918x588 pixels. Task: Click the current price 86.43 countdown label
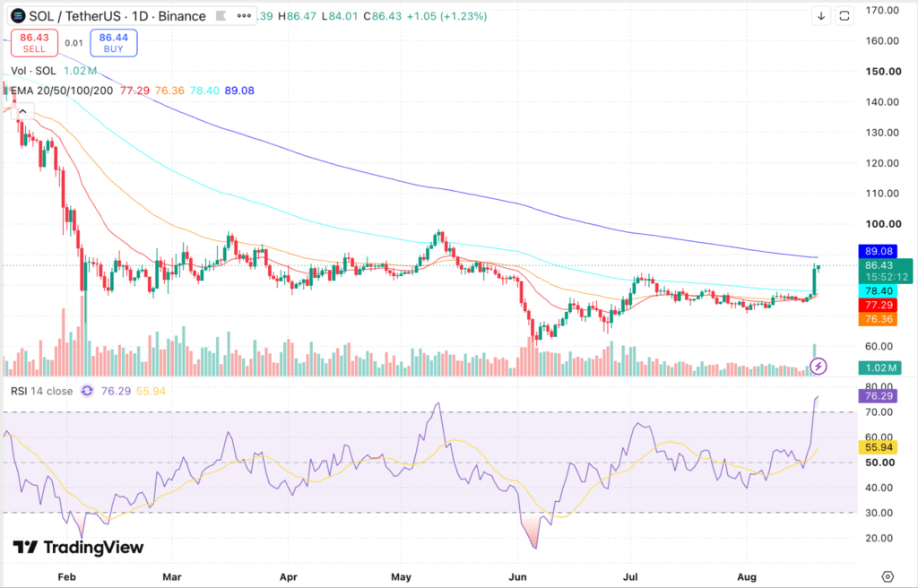click(886, 272)
